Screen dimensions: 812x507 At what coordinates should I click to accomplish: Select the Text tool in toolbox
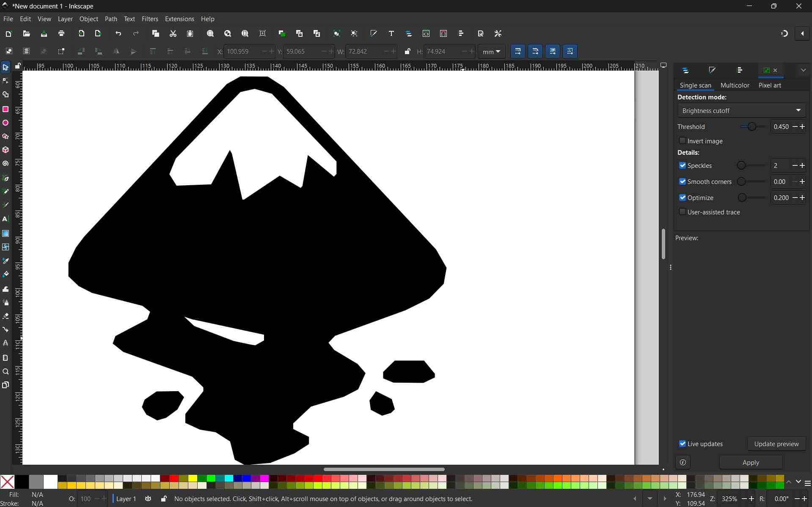click(6, 219)
